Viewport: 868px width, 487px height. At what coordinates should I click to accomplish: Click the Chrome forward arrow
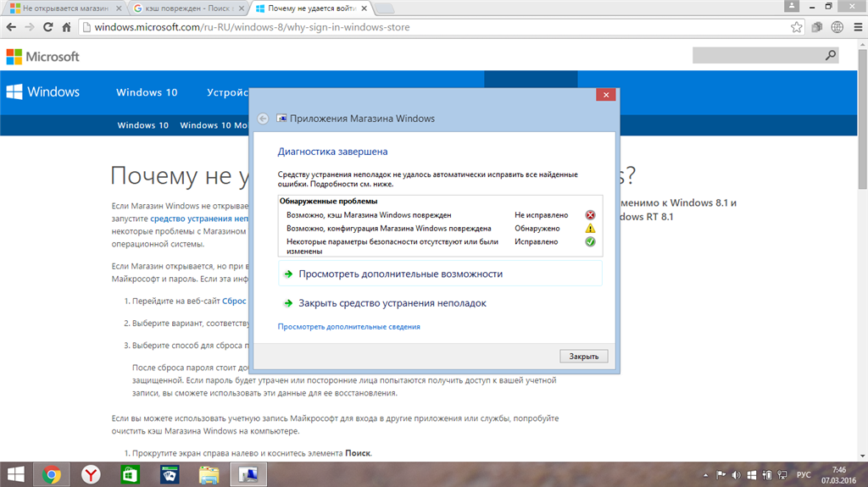pyautogui.click(x=30, y=27)
